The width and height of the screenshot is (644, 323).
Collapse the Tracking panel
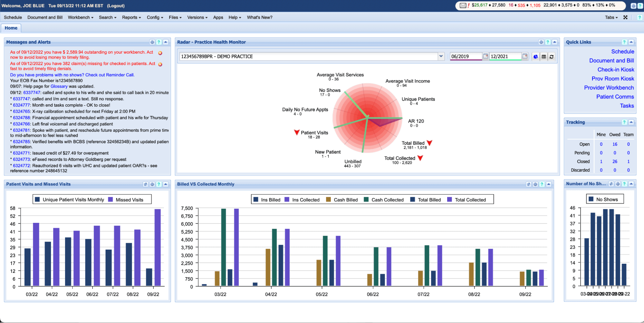pyautogui.click(x=631, y=122)
